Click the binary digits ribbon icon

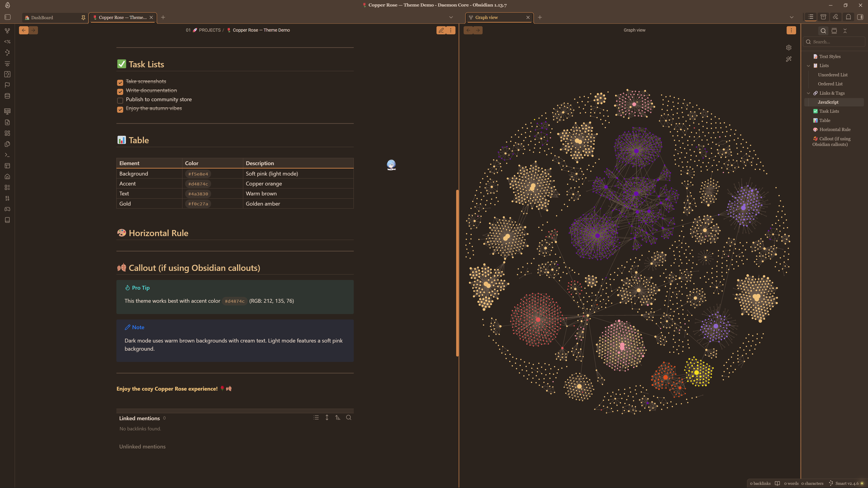[x=7, y=198]
